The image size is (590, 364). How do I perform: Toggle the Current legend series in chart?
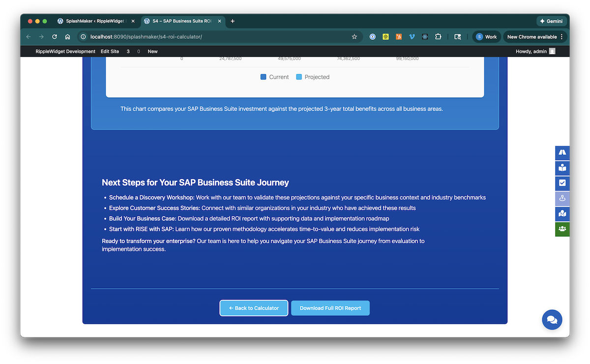tap(274, 77)
